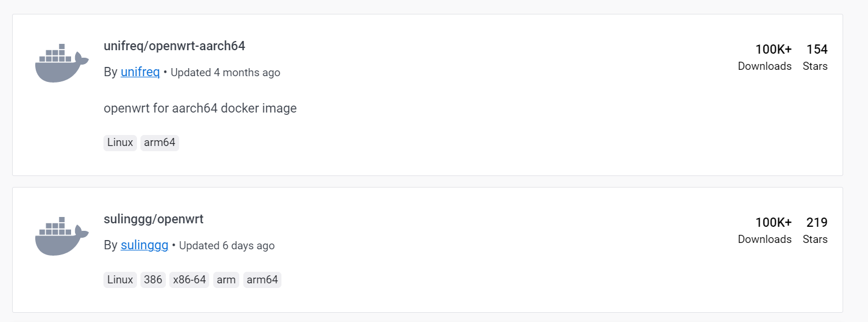868x322 pixels.
Task: Click the Updated 6 days ago text
Action: point(227,246)
